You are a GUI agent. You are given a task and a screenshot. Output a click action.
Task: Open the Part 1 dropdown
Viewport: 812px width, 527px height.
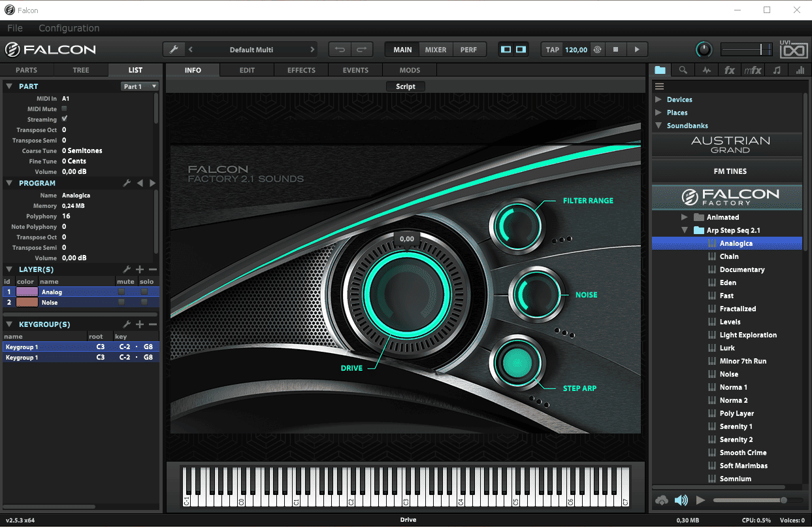(x=140, y=86)
